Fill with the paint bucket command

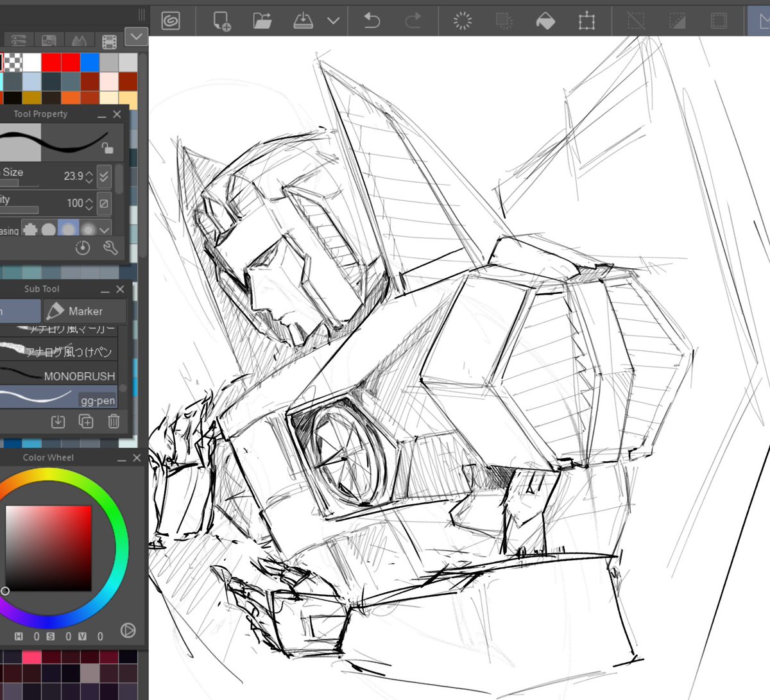[x=545, y=21]
